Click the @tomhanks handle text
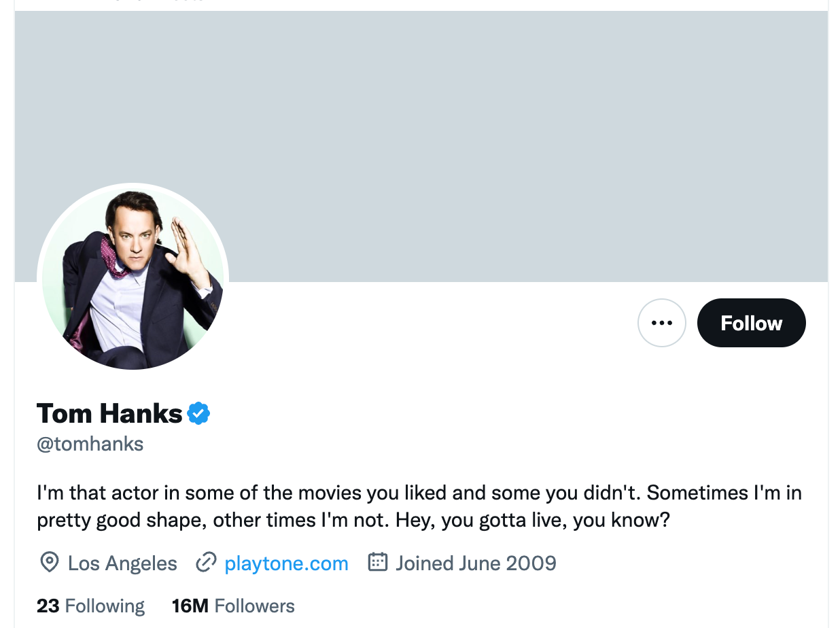840x628 pixels. point(90,444)
